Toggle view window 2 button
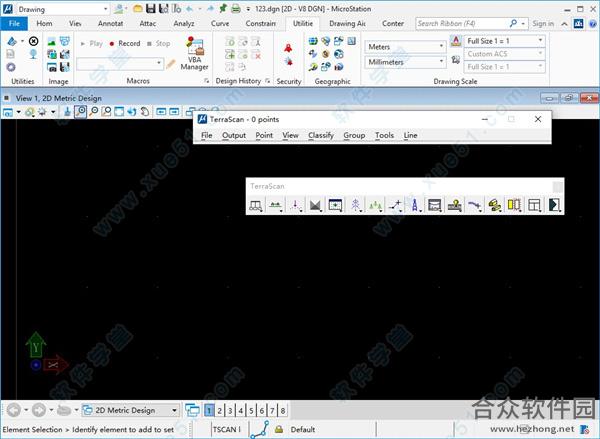The image size is (600, 439). point(220,411)
